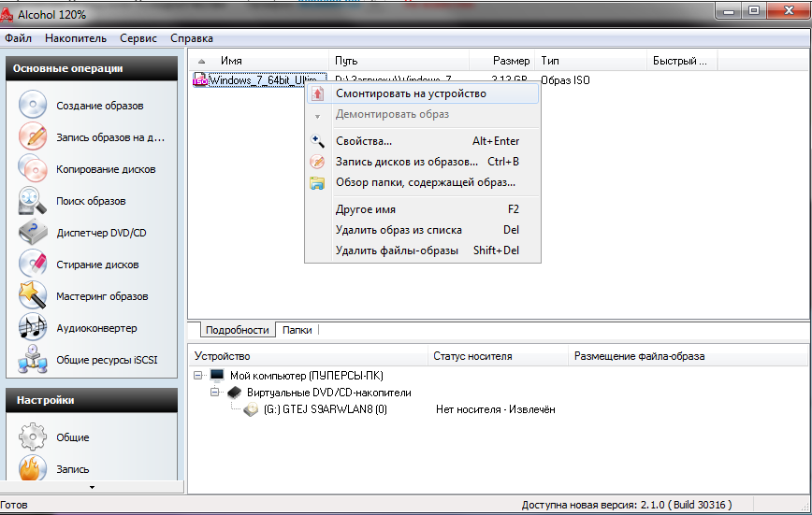Click the folder icon beside Обзор папки
Image resolution: width=812 pixels, height=515 pixels.
317,182
